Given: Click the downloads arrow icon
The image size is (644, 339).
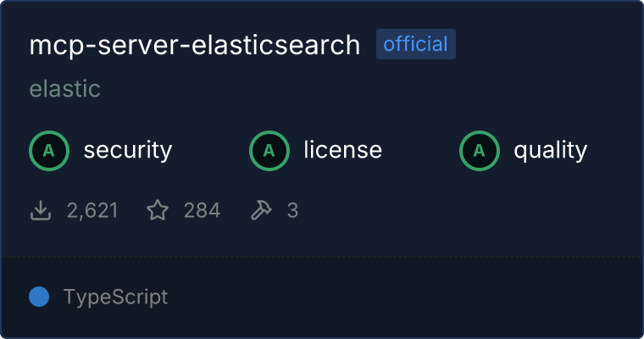Looking at the screenshot, I should click(41, 210).
